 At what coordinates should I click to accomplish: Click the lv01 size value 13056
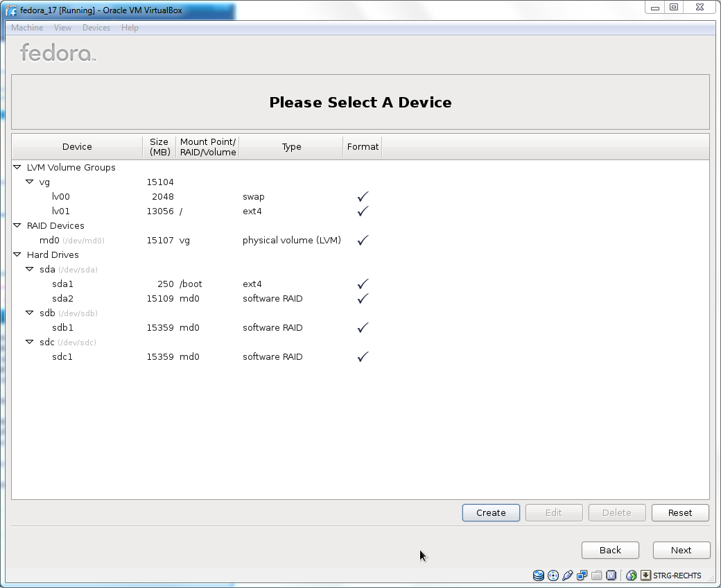pyautogui.click(x=160, y=211)
